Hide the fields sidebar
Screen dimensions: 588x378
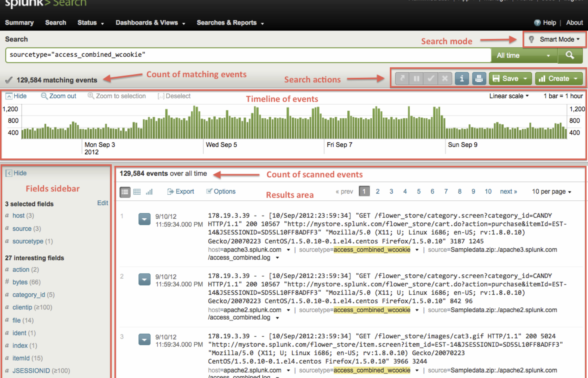[16, 173]
